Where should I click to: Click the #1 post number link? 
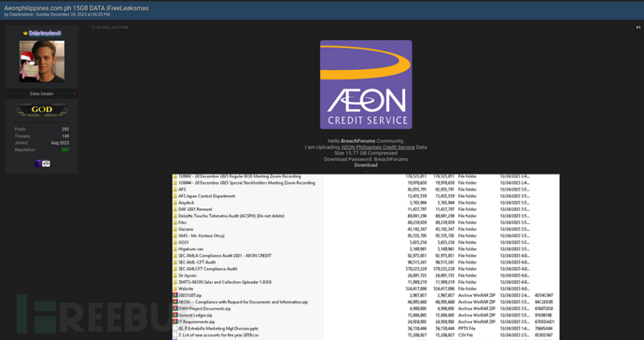638,27
